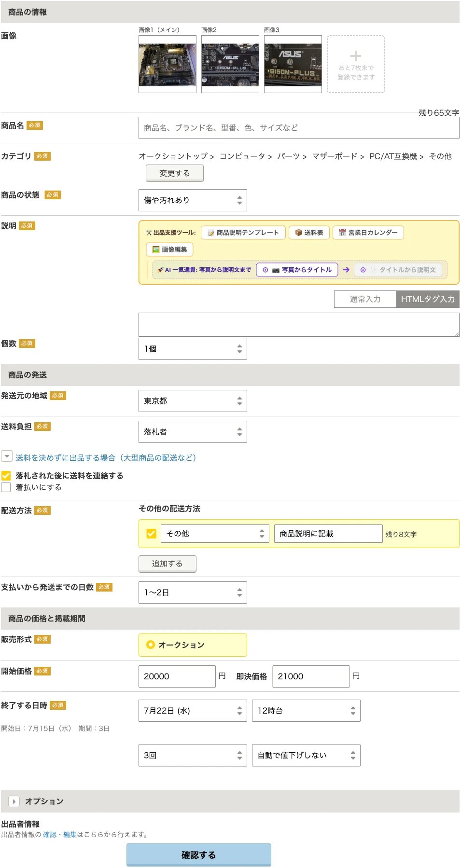This screenshot has width=461, height=868.
Task: Open the end date 7月22日 dropdown
Action: pos(193,711)
